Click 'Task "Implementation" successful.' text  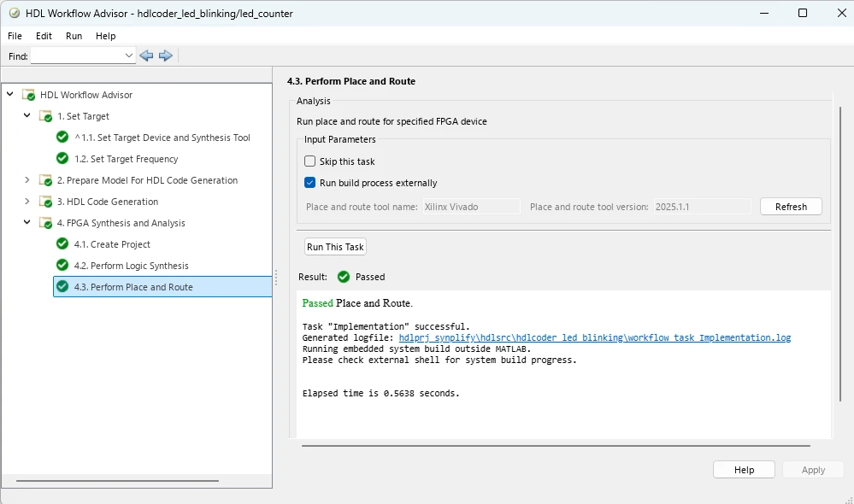(386, 326)
